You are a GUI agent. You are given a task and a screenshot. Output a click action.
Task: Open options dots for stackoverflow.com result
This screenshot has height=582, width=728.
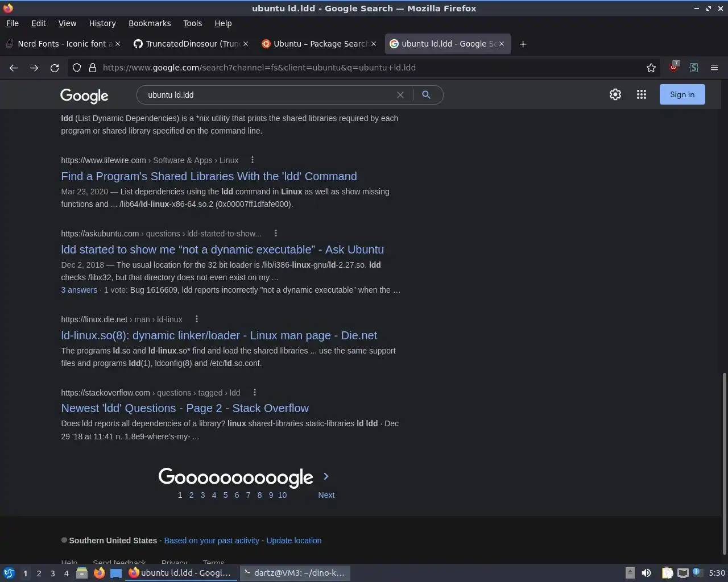(x=255, y=392)
